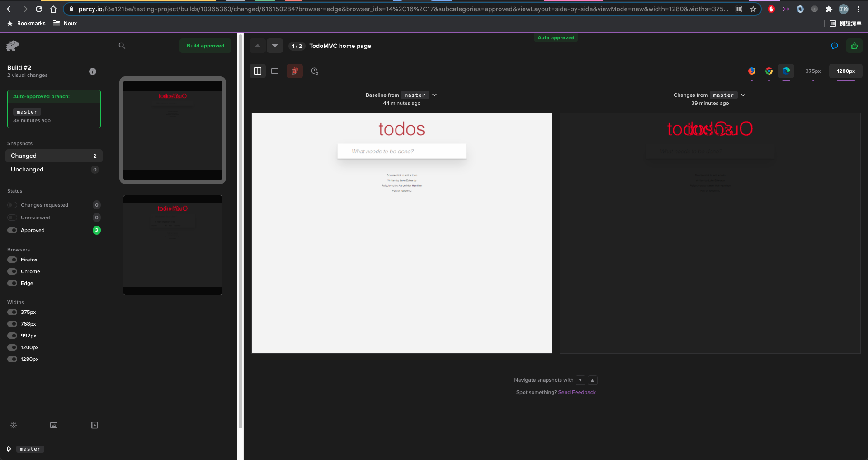Screen dimensions: 868x460
Task: Reload the page in the browser
Action: point(39,9)
